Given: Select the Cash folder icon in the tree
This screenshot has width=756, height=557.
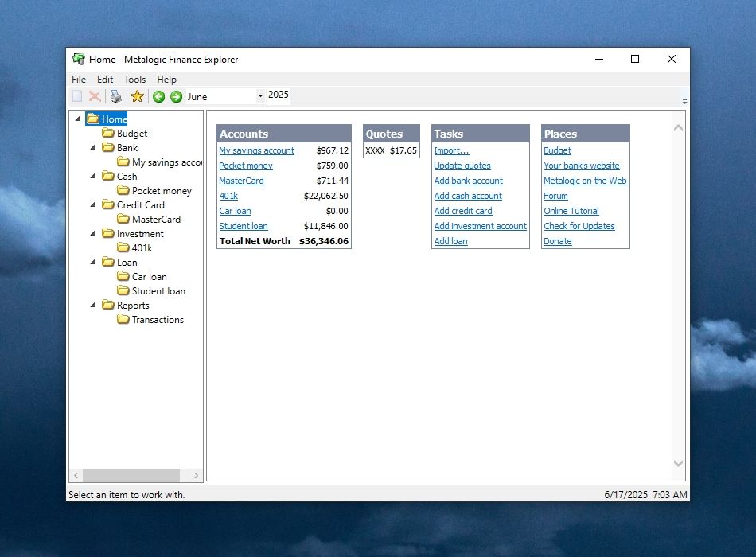Looking at the screenshot, I should [x=108, y=176].
